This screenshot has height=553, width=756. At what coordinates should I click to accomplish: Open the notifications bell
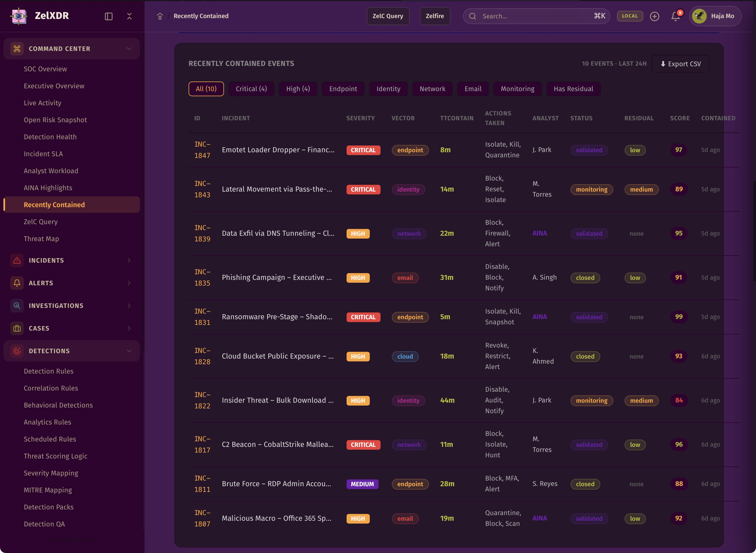(675, 16)
